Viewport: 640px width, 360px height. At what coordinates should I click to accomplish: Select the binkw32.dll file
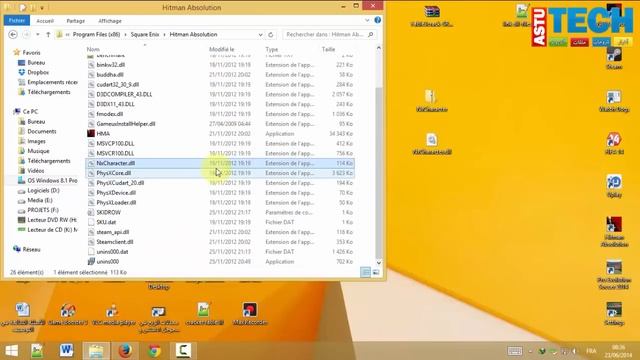(x=111, y=65)
